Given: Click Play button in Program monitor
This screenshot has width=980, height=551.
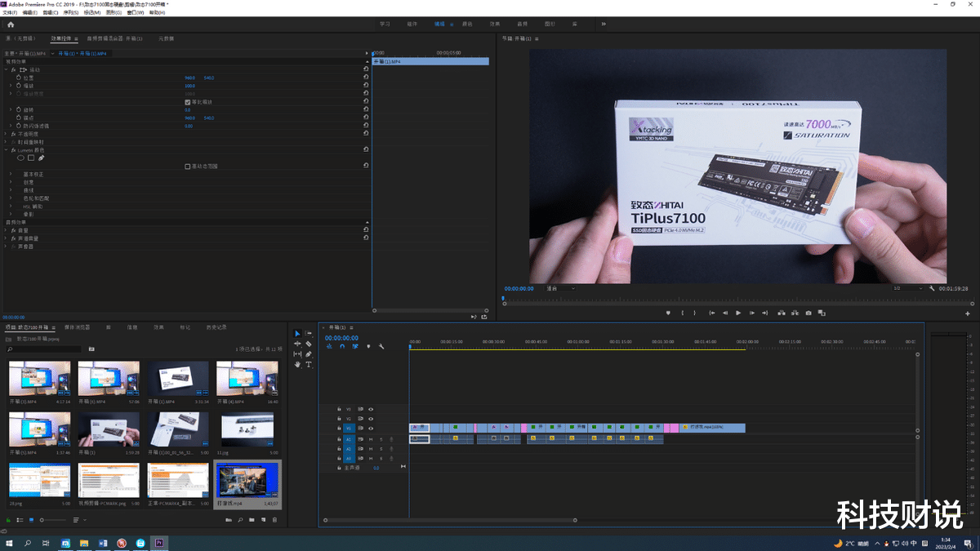Looking at the screenshot, I should pos(738,313).
